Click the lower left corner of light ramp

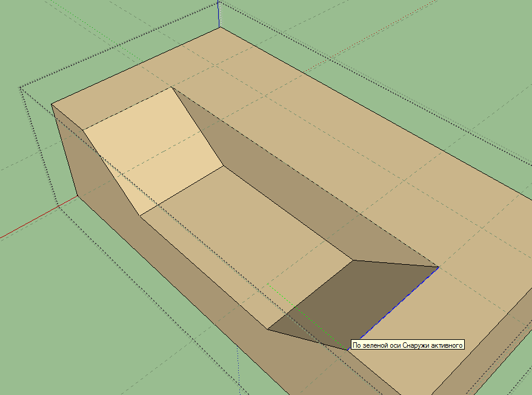(x=141, y=215)
